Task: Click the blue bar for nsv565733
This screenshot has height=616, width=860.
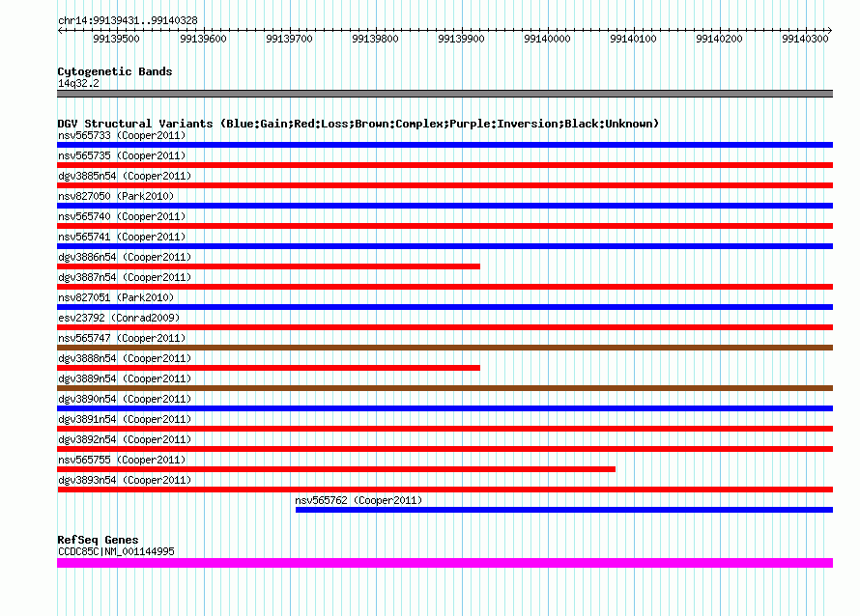Action: 444,145
